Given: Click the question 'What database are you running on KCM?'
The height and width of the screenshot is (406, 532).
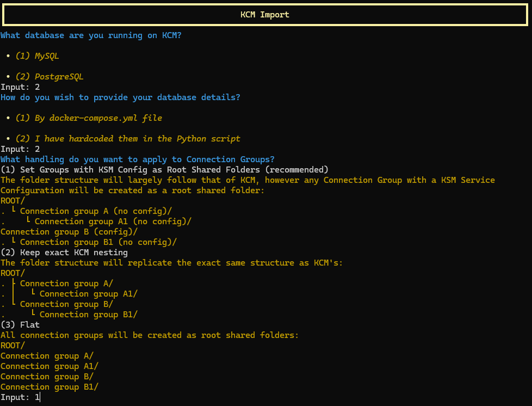Looking at the screenshot, I should tap(91, 35).
